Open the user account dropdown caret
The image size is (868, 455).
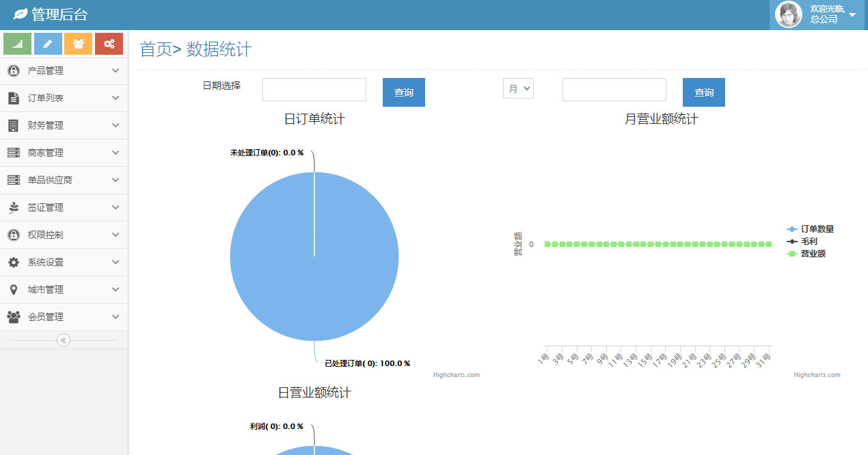(852, 14)
